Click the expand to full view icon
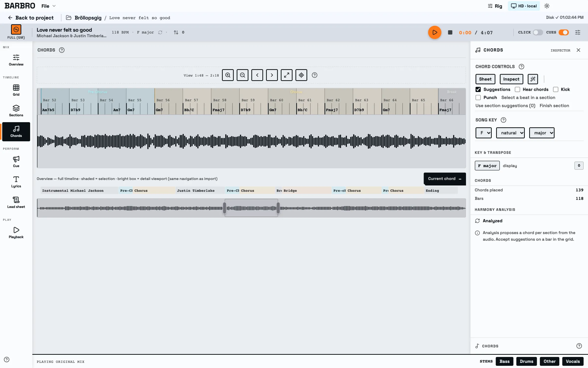This screenshot has height=368, width=588. pyautogui.click(x=287, y=75)
